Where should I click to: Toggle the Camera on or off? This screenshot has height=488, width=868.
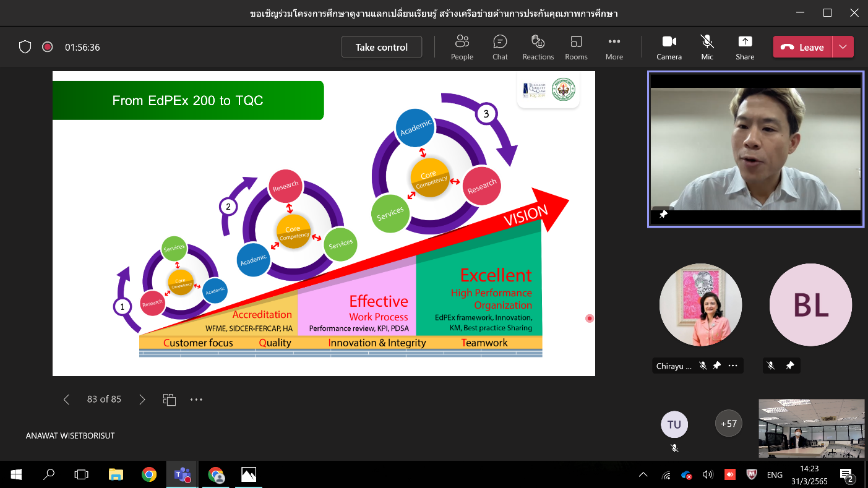(669, 47)
